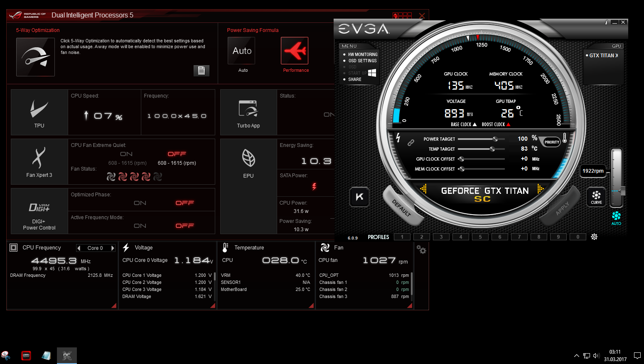Screen dimensions: 644x364
Task: Open ASUS monitor settings gear icon
Action: [421, 249]
